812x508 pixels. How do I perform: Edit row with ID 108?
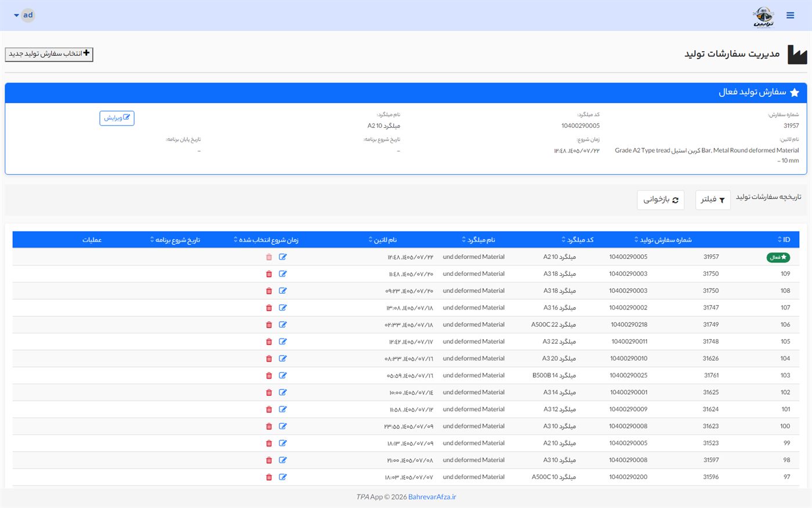click(x=283, y=290)
